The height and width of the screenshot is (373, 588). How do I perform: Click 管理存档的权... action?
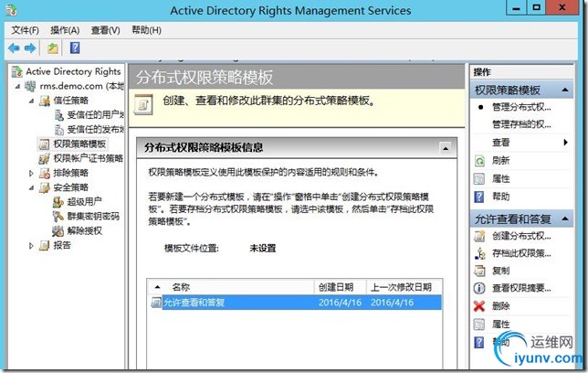(521, 124)
